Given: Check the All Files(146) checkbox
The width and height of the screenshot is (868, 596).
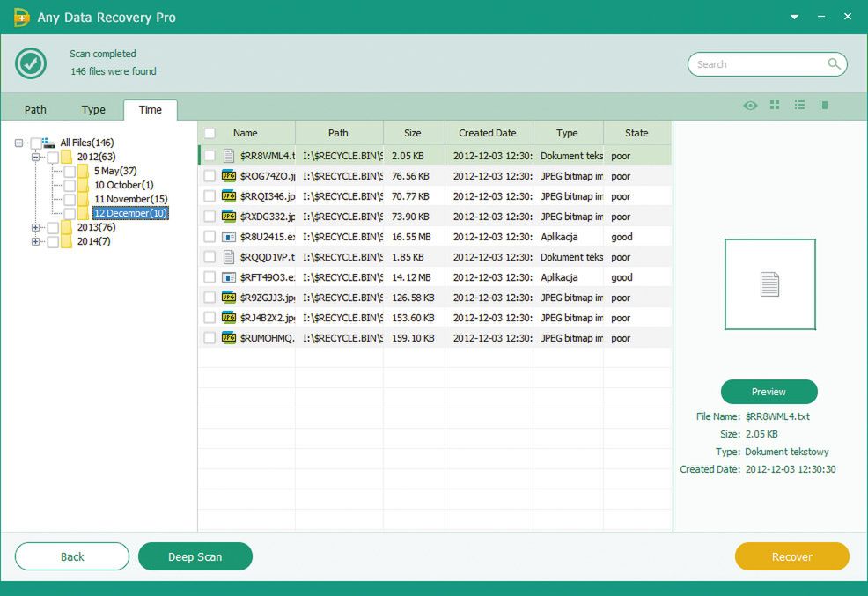Looking at the screenshot, I should coord(36,143).
